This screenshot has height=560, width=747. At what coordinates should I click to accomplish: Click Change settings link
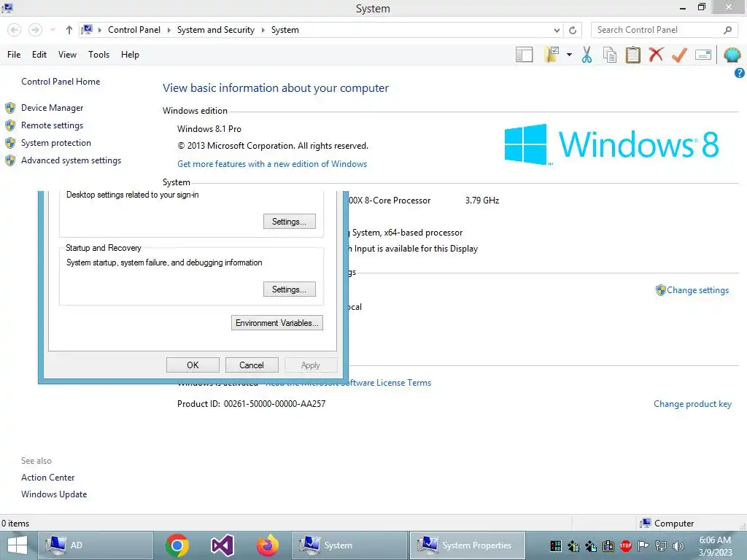tap(697, 290)
